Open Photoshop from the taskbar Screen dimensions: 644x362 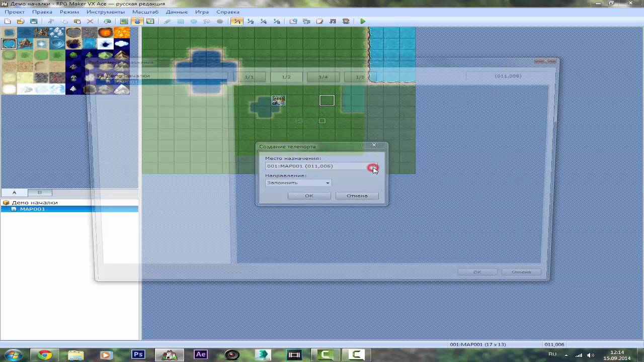pyautogui.click(x=138, y=355)
